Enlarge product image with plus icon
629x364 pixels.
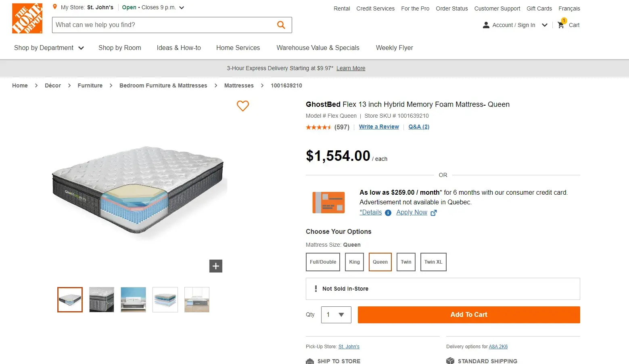216,266
